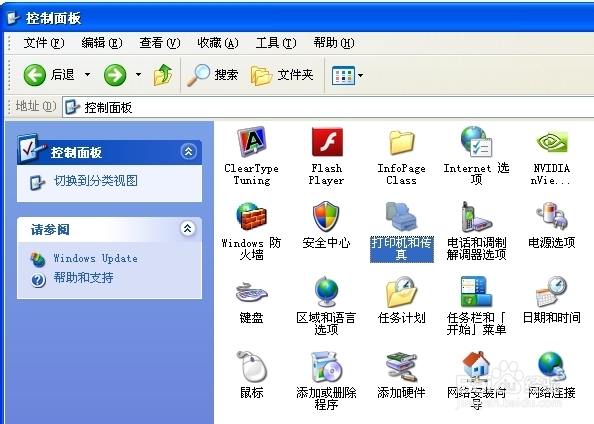The height and width of the screenshot is (424, 594).
Task: Click the green forward arrow button
Action: pos(115,75)
